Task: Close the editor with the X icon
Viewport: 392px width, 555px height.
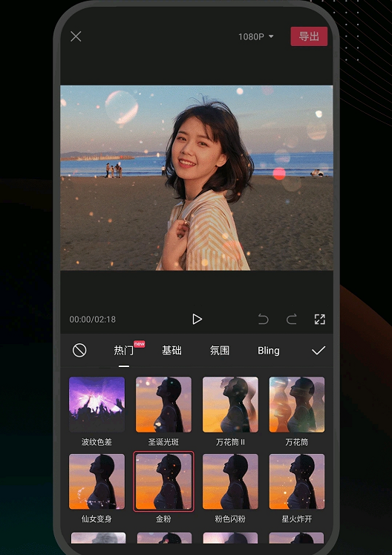Action: coord(76,36)
